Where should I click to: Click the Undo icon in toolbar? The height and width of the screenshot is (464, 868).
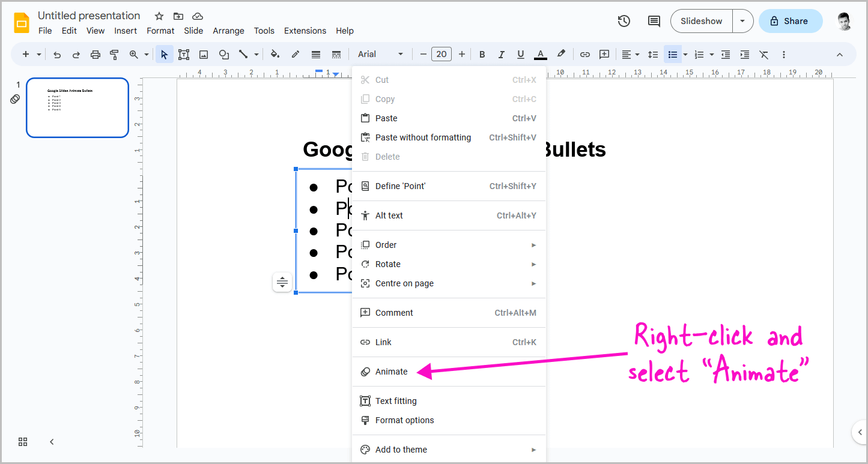57,55
